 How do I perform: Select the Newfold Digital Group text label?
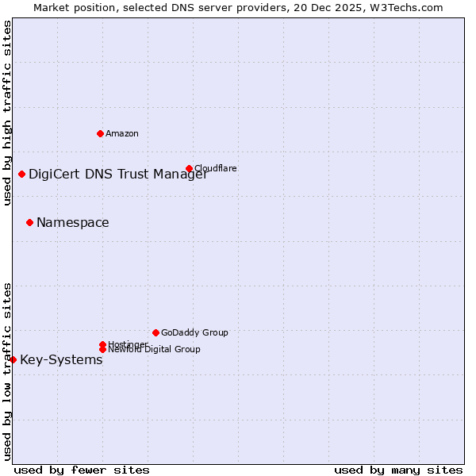154,349
